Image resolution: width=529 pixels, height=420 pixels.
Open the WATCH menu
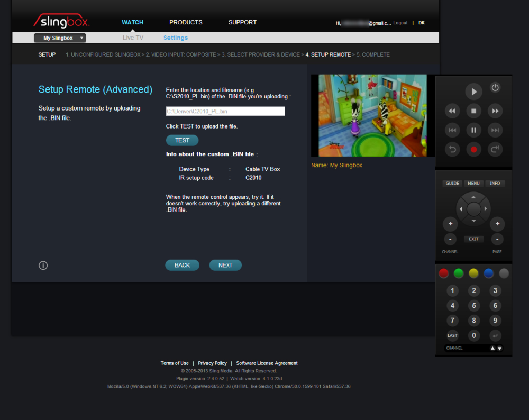[132, 22]
